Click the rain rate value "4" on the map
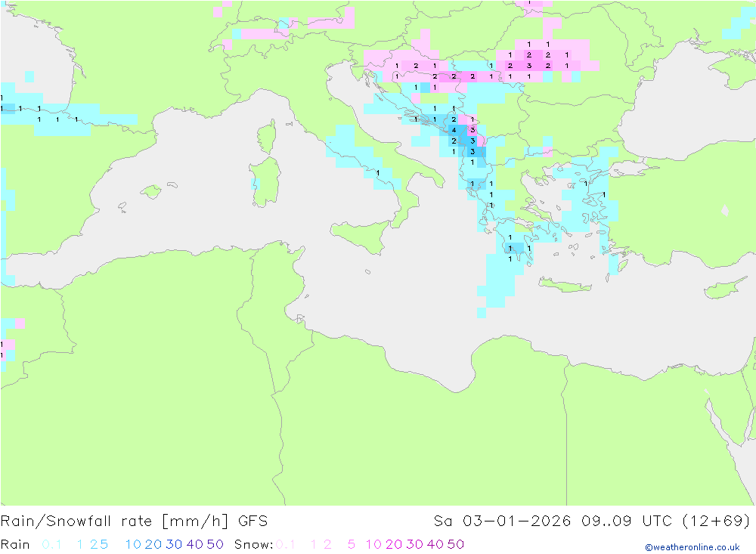Image resolution: width=756 pixels, height=554 pixels. 454,130
